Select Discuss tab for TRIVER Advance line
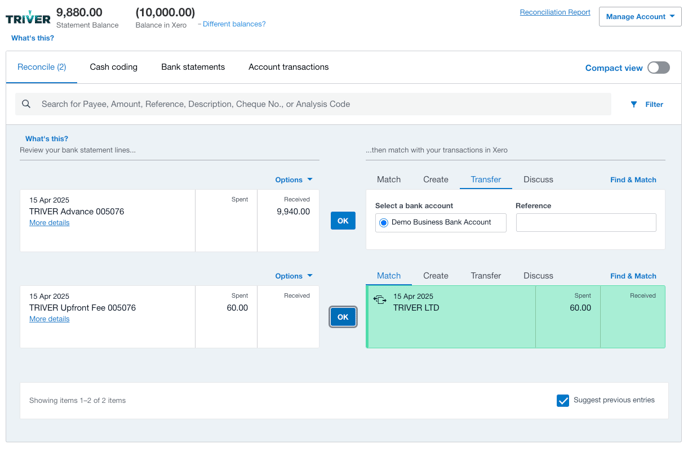The image size is (688, 453). pos(538,179)
